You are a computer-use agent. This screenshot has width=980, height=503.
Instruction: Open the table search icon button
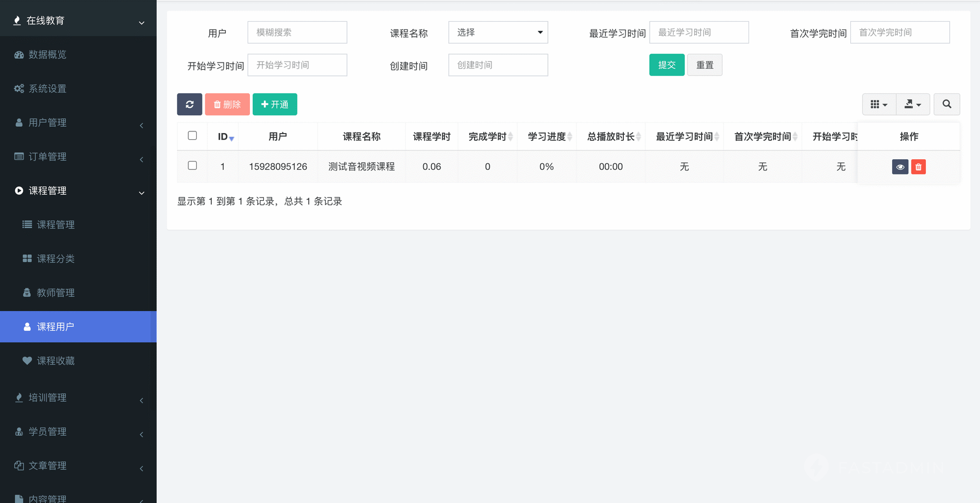click(946, 105)
